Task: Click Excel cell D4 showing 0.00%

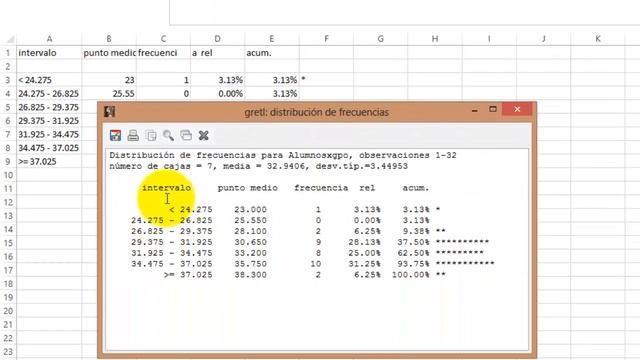Action: (x=218, y=93)
